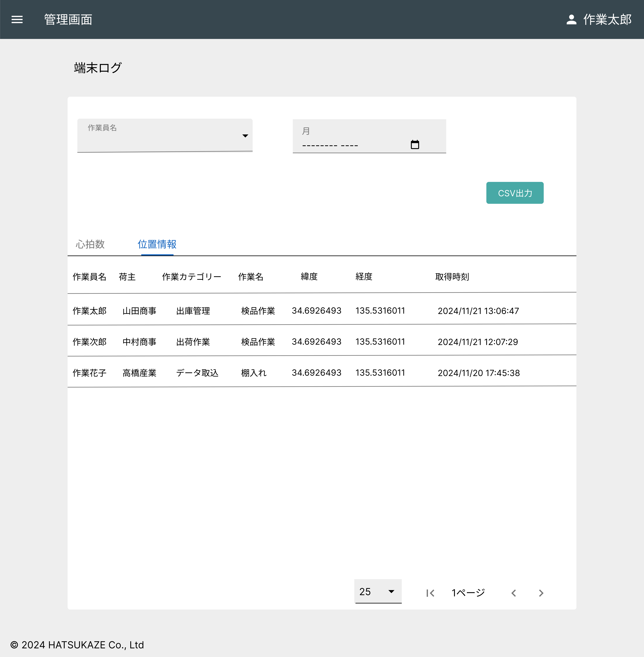644x657 pixels.
Task: Click the 荷主 column header
Action: 127,277
